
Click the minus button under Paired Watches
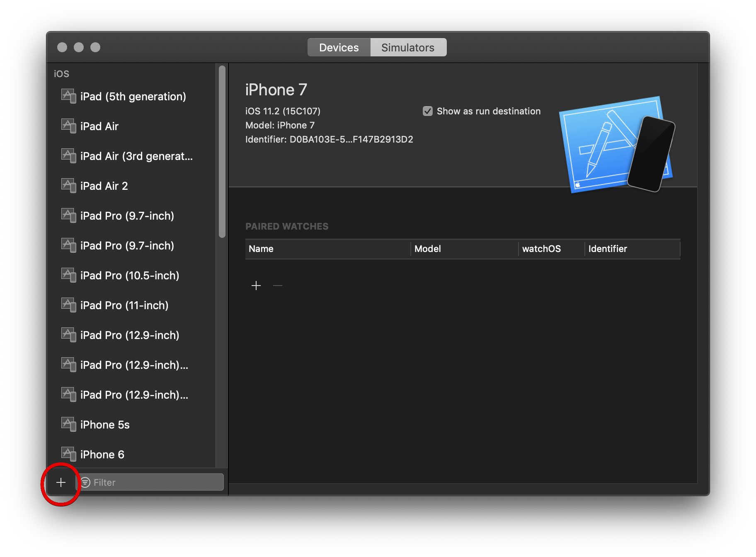[278, 286]
